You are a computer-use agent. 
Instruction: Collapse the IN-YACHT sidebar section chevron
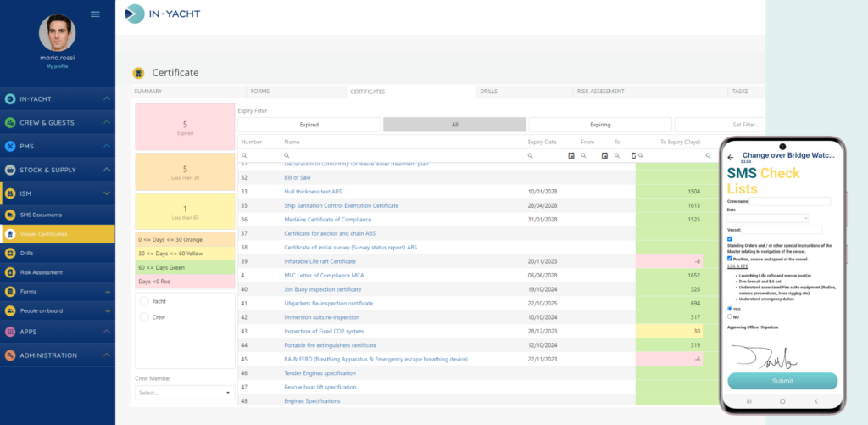coord(107,98)
